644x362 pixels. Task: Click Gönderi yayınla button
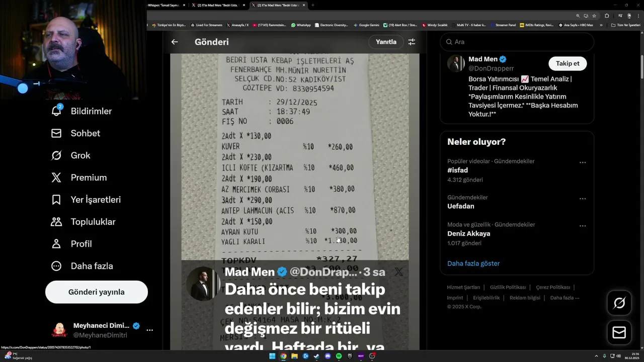click(97, 292)
